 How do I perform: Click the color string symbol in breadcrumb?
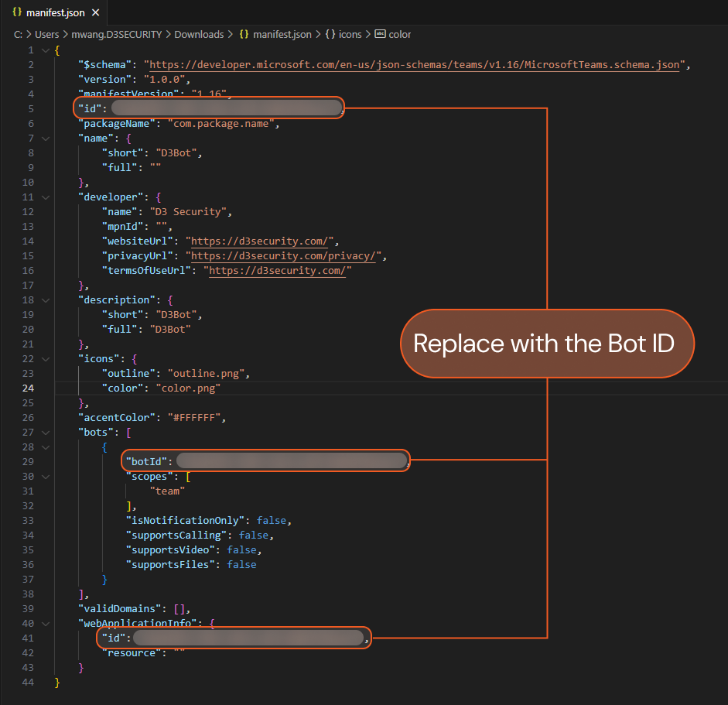[x=380, y=35]
